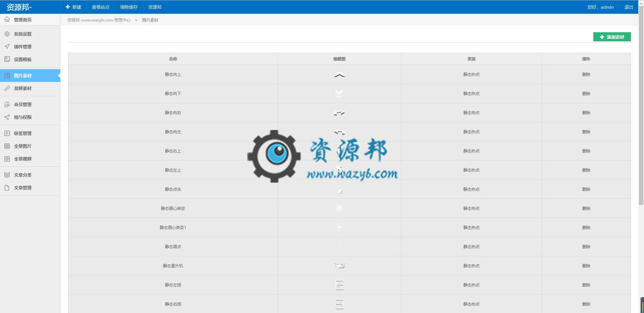Click 删除 in the 静态右拐 row

point(586,304)
